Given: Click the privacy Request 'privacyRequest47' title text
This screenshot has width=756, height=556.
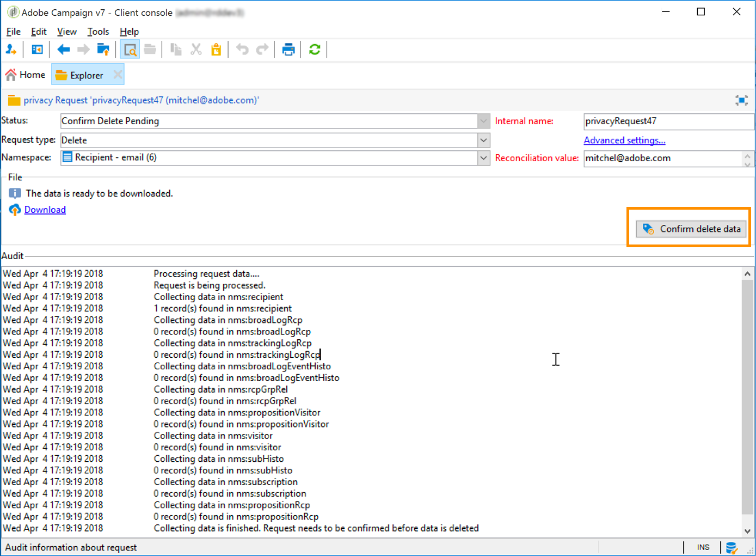Looking at the screenshot, I should click(142, 100).
